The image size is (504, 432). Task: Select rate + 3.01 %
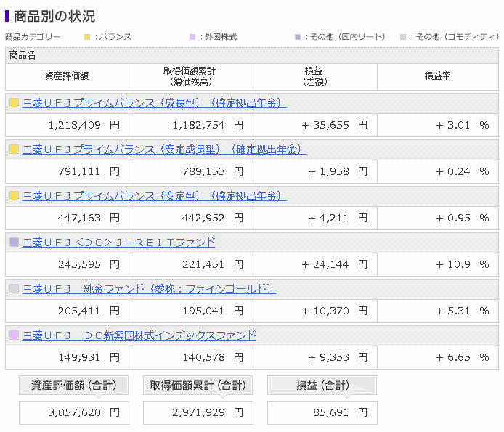point(463,125)
